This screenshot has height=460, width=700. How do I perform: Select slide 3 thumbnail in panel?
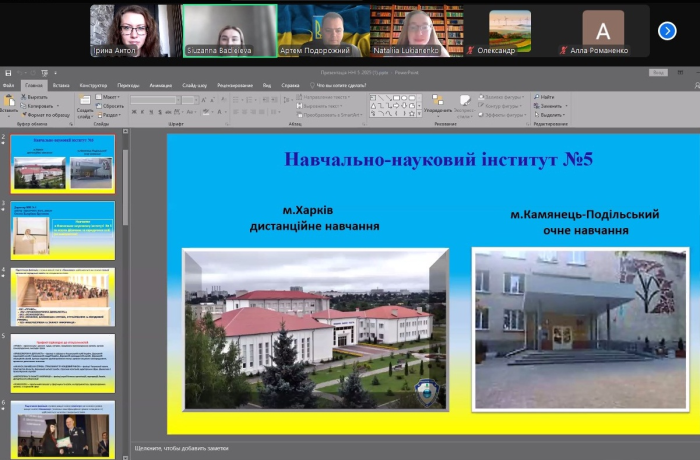[62, 230]
